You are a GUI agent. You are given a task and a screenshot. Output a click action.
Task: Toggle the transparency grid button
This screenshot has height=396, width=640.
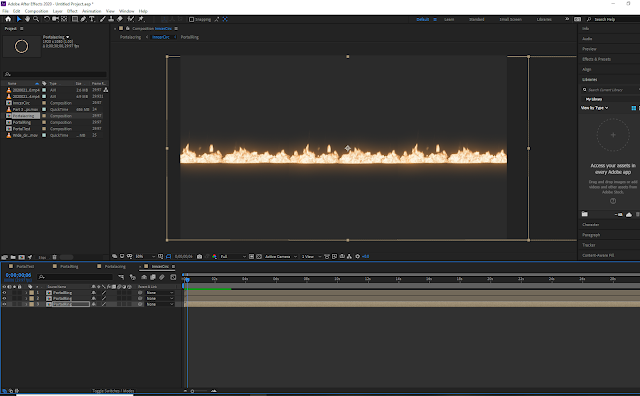coord(259,256)
